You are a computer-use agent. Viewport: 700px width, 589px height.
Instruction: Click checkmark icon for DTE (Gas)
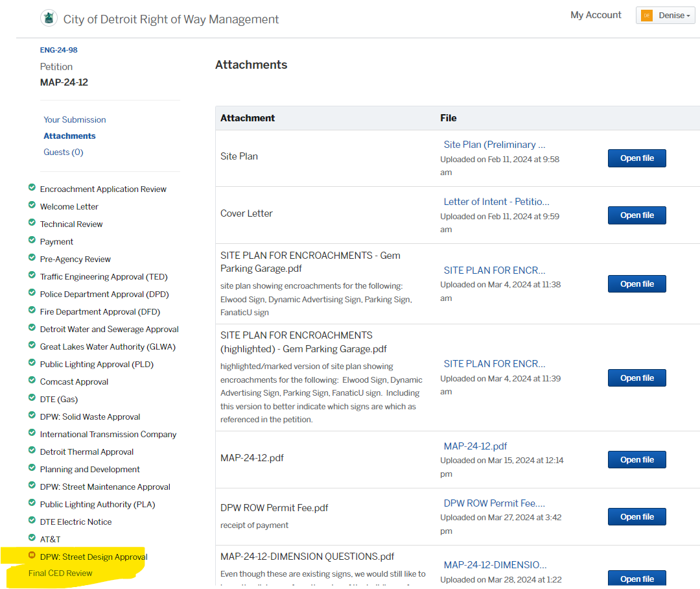32,398
